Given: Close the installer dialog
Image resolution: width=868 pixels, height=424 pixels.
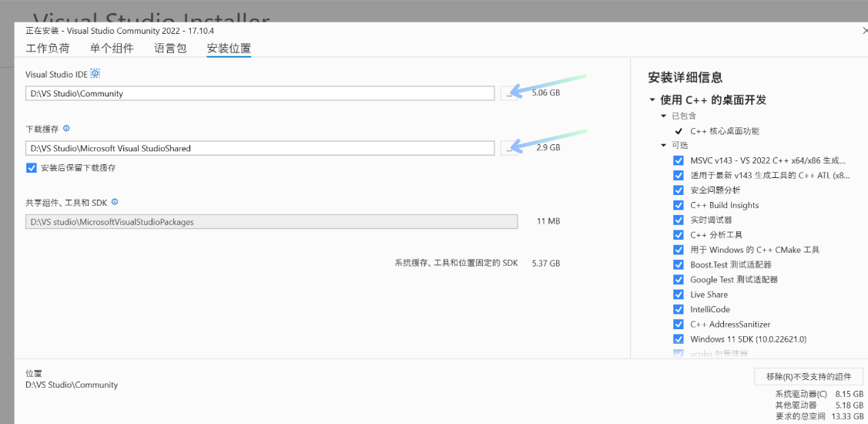Looking at the screenshot, I should (865, 31).
